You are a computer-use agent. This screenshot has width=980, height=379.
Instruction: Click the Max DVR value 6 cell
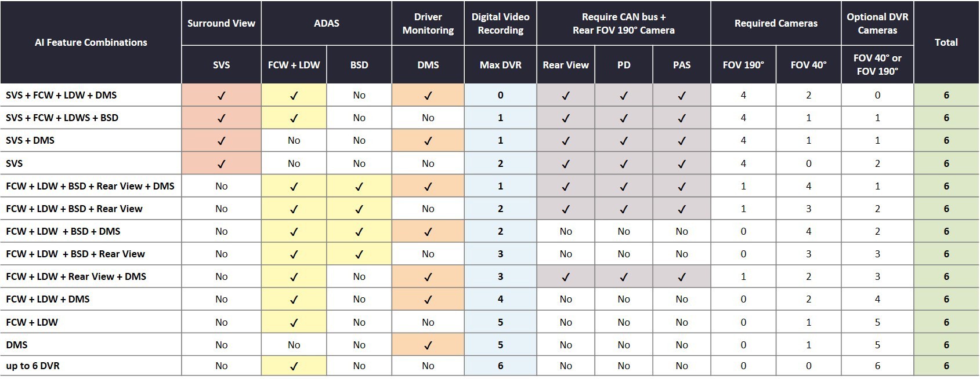(501, 366)
